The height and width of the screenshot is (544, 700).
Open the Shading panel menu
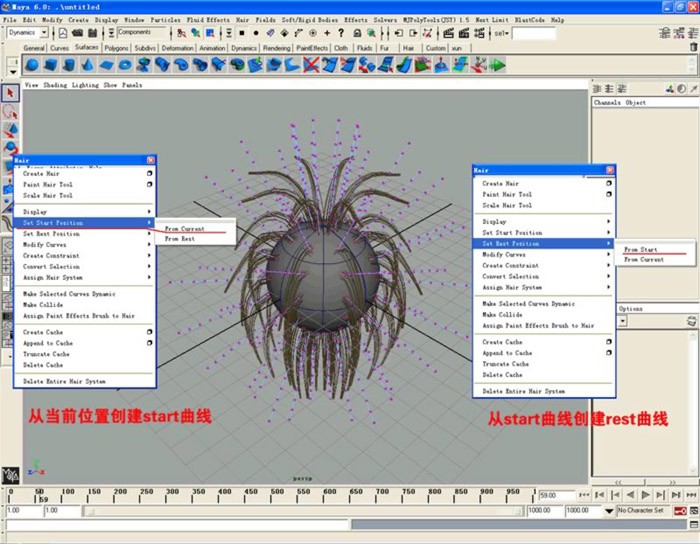(x=55, y=85)
